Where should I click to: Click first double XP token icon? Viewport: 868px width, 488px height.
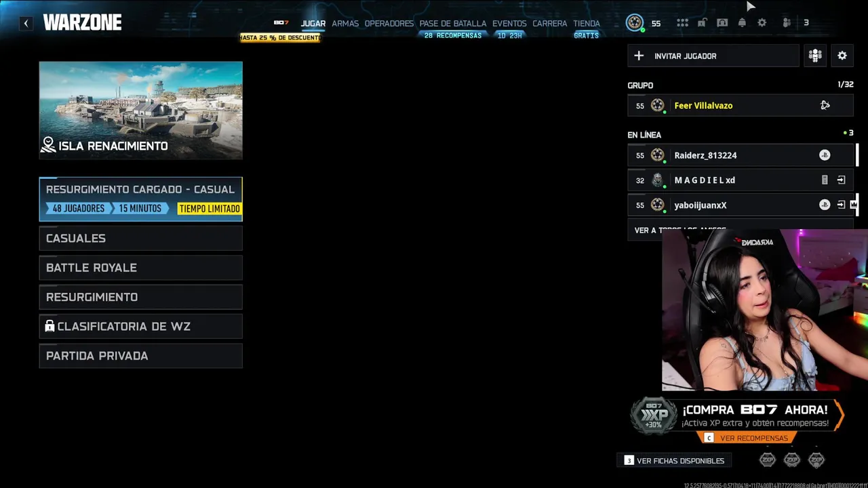pos(768,460)
